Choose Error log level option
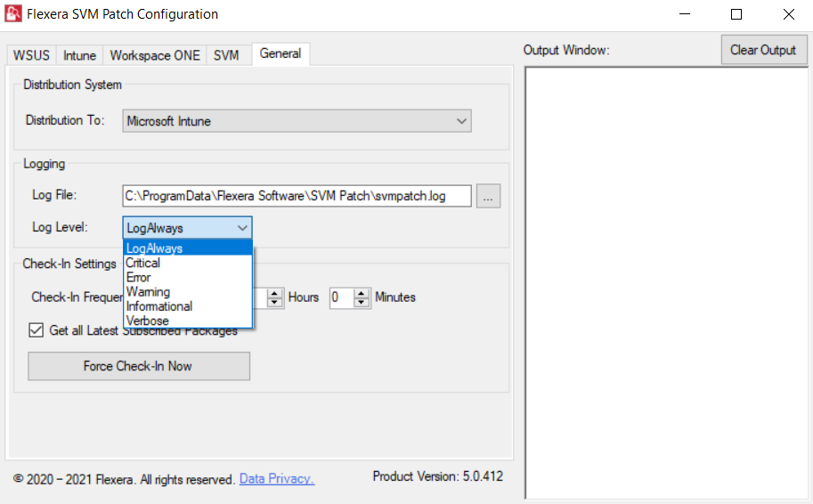The image size is (813, 504). click(x=139, y=278)
